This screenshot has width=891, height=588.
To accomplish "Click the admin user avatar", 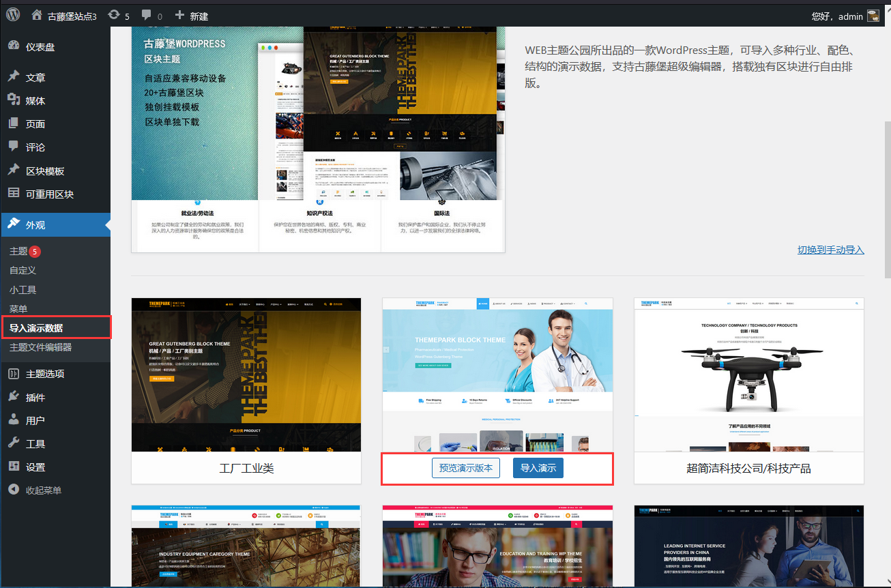I will click(873, 15).
